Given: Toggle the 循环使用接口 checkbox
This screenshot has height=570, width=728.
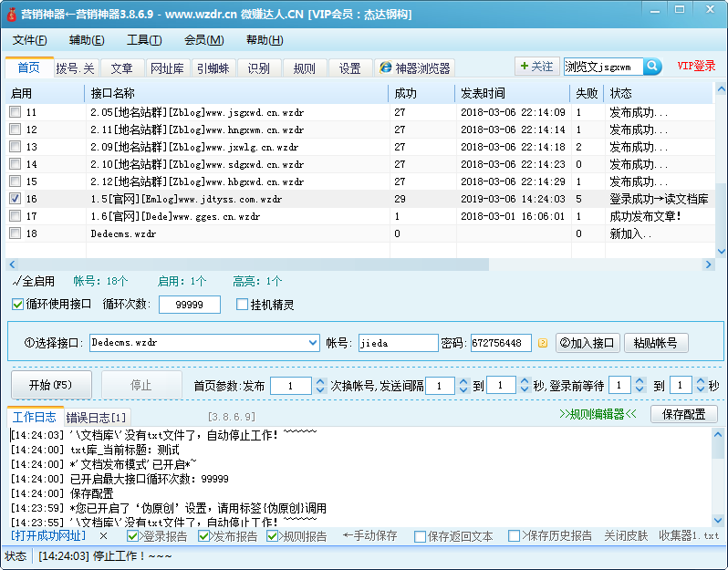Looking at the screenshot, I should point(18,305).
